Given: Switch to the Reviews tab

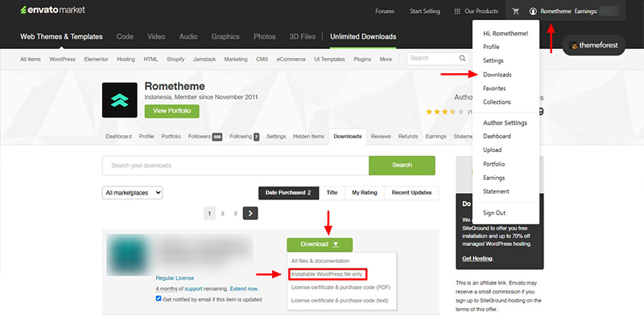Looking at the screenshot, I should point(381,136).
